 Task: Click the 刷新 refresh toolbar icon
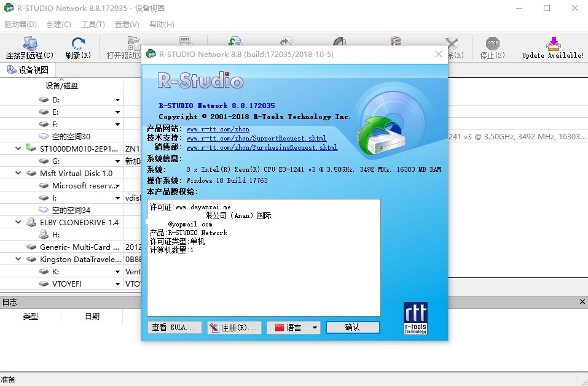[79, 43]
